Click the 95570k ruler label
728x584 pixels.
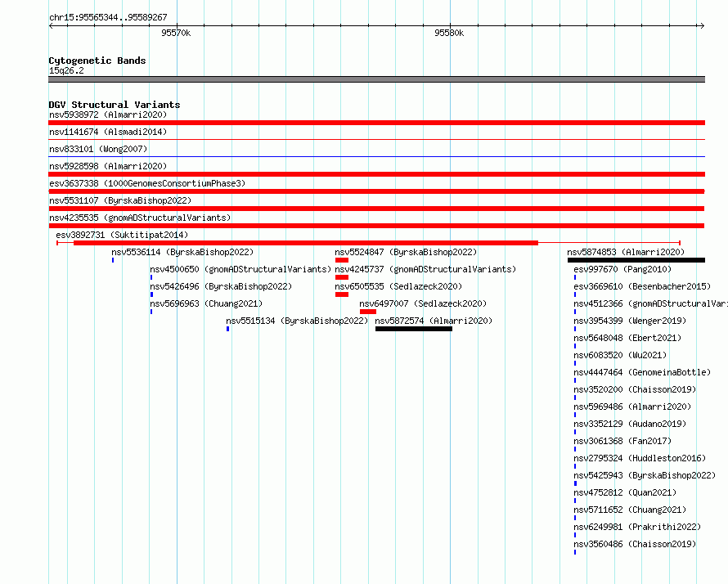coord(176,33)
